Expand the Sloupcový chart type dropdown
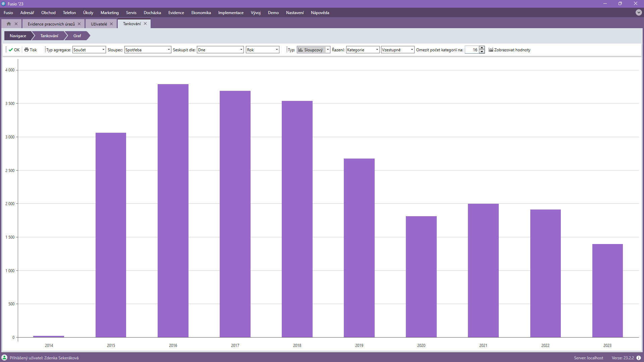Viewport: 644px width, 362px height. [x=328, y=50]
